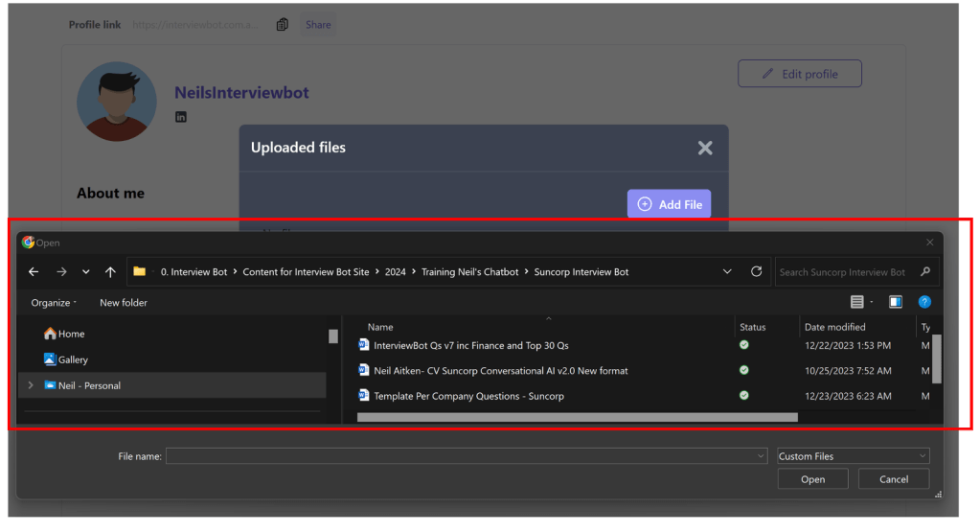Screen dimensions: 980x532
Task: Click the help question mark icon
Action: (924, 302)
